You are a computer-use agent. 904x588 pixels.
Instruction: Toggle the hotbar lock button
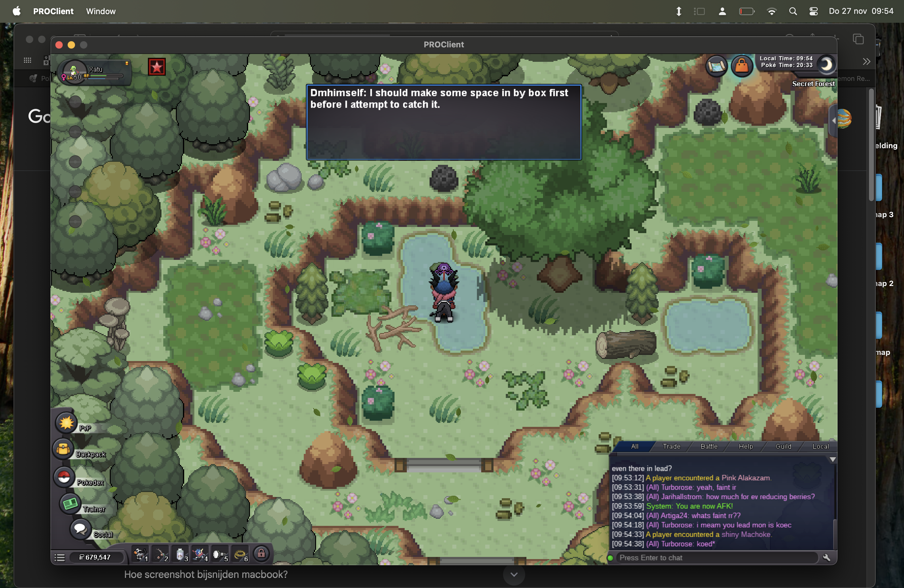tap(261, 554)
